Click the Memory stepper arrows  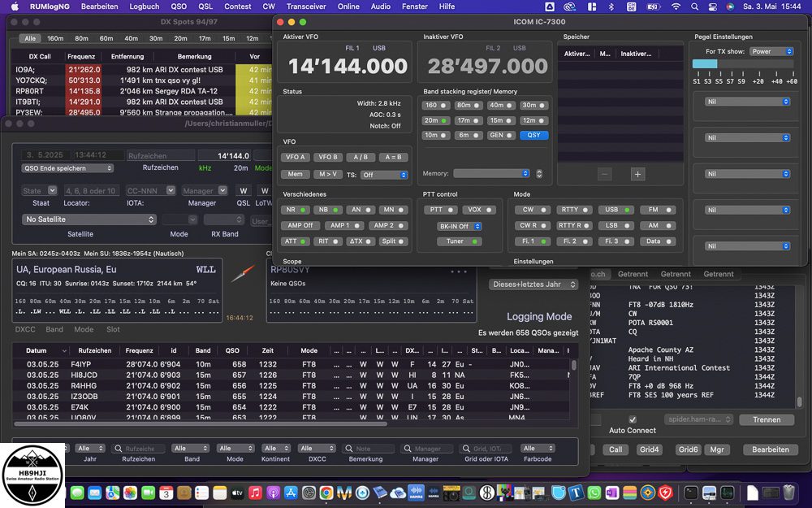539,174
